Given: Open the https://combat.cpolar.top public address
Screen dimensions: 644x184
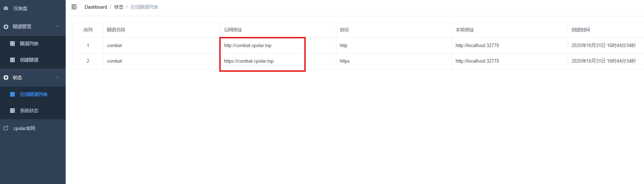Looking at the screenshot, I should [249, 61].
